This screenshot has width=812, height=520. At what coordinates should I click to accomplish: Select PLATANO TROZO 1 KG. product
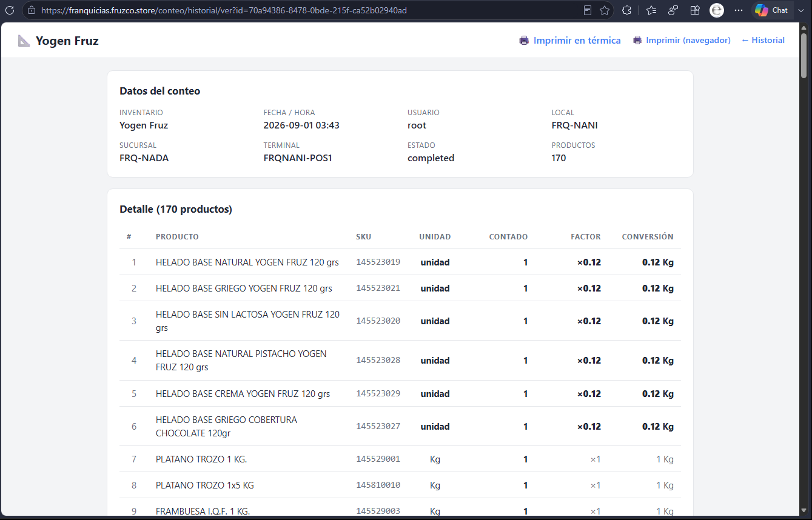[201, 459]
